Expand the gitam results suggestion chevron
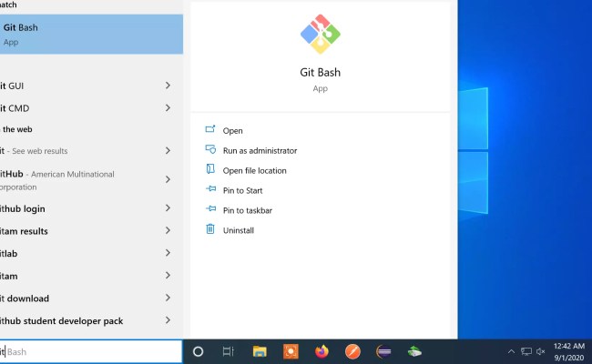This screenshot has width=592, height=364. coord(168,230)
